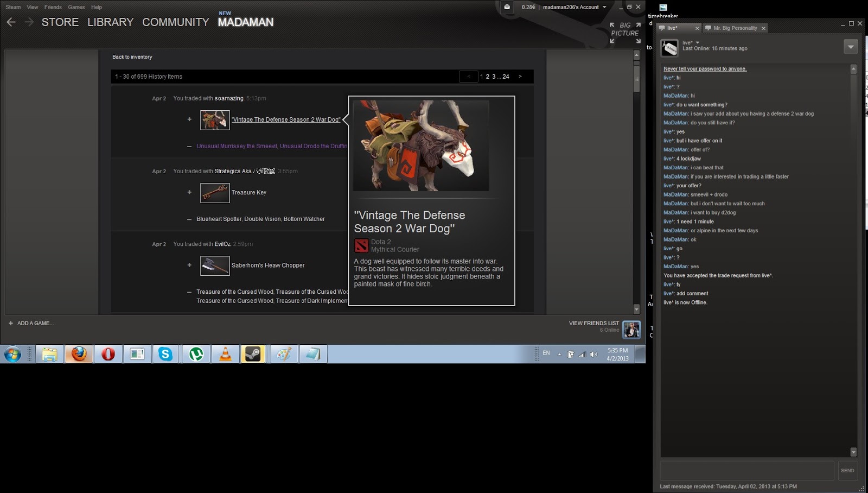Image resolution: width=868 pixels, height=493 pixels.
Task: Click the chat message input field
Action: 747,471
